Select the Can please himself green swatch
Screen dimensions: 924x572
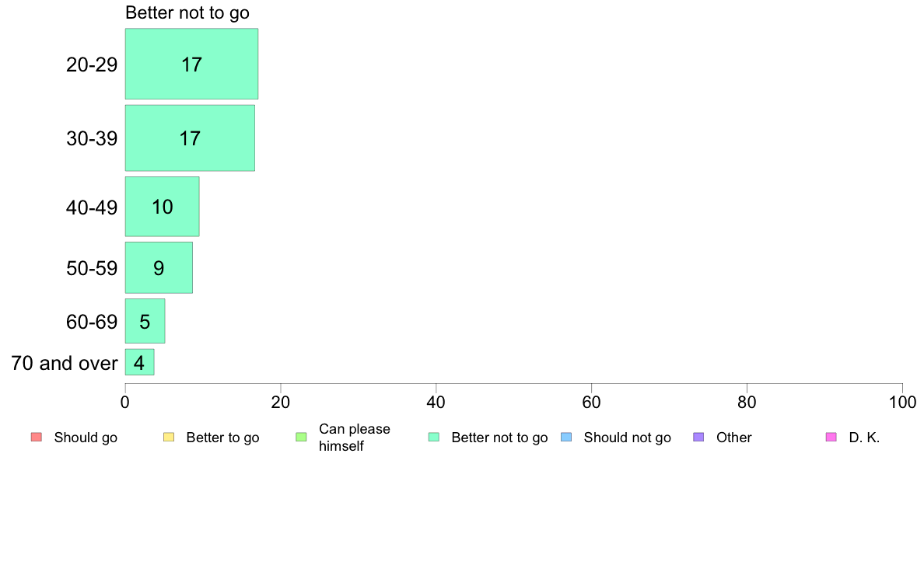[x=301, y=437]
